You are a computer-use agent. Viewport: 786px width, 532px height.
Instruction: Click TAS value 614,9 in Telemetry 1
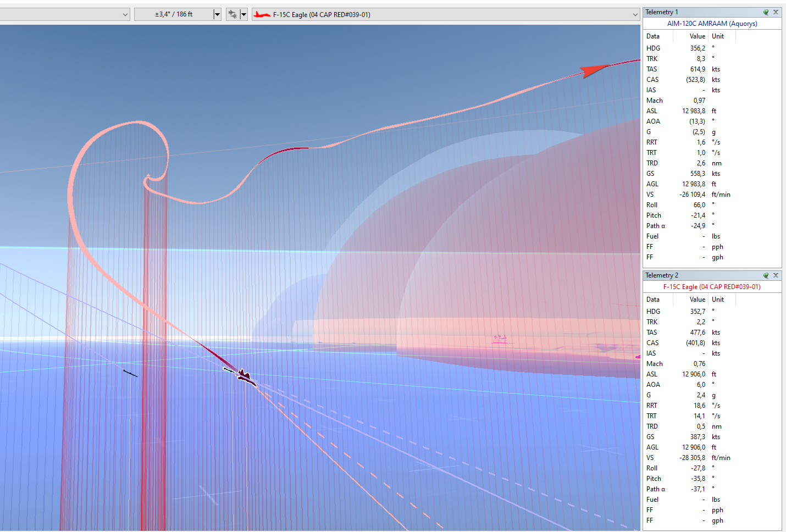coord(698,69)
